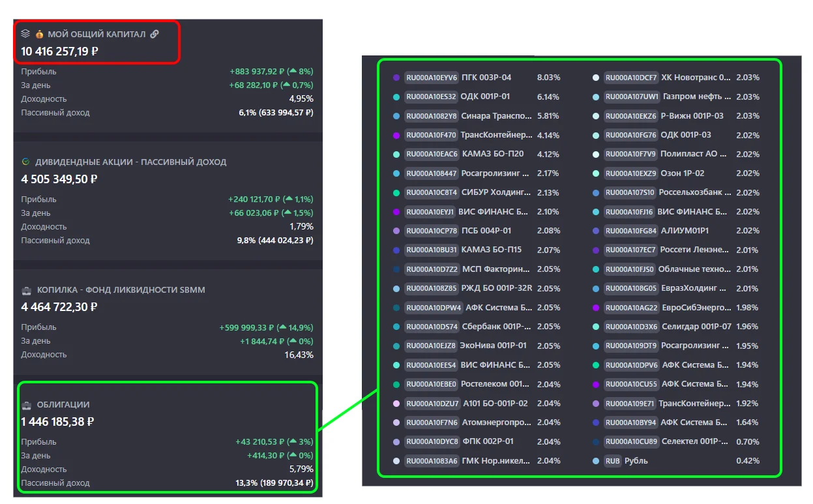Select the Озон 1Р-02 bond name

pyautogui.click(x=683, y=173)
